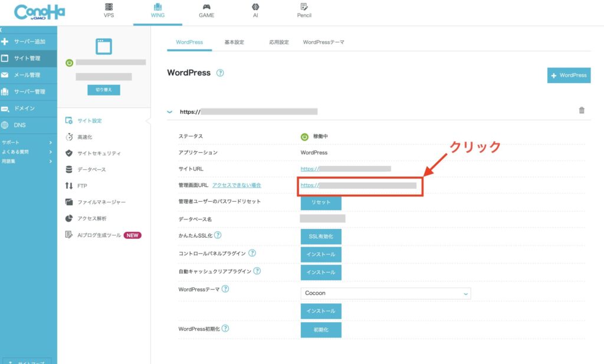604x364 pixels.
Task: Click the データベース stack icon
Action: tap(69, 169)
